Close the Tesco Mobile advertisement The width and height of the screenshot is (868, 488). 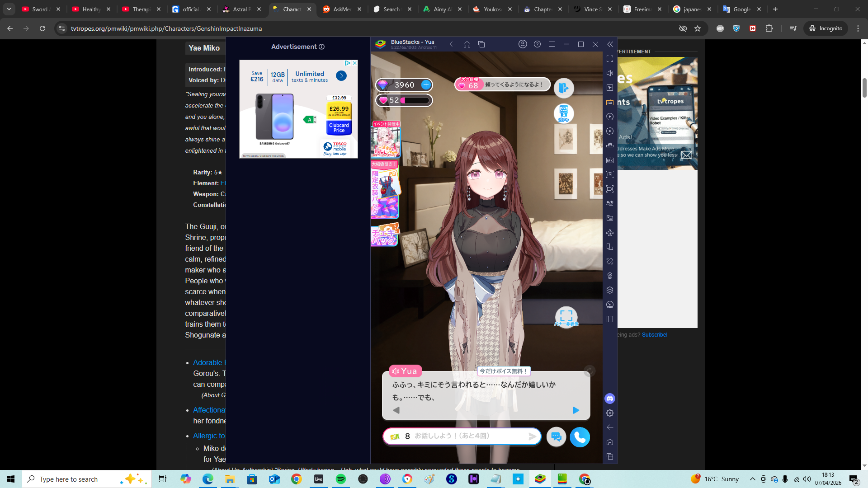pyautogui.click(x=355, y=63)
